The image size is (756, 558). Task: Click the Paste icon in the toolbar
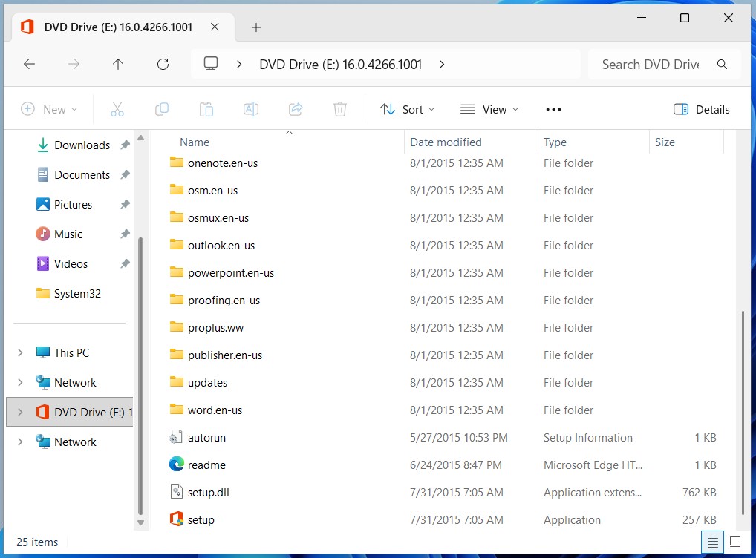coord(206,109)
